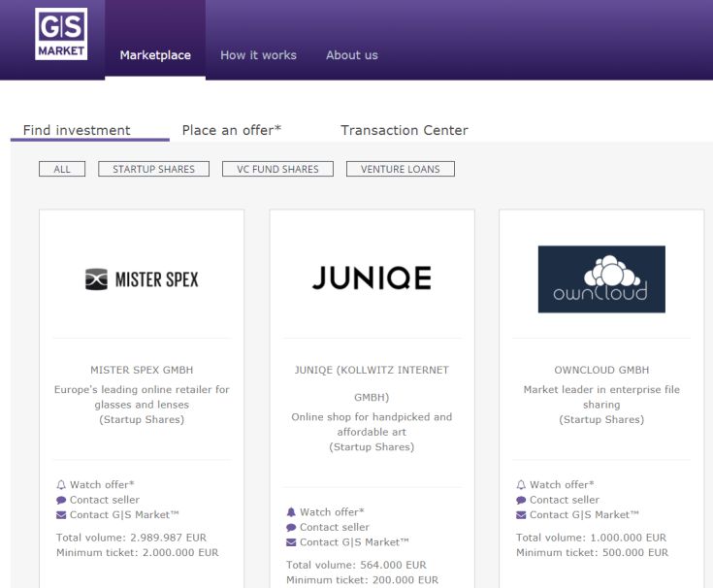Screen dimensions: 713x588
Task: Click 'Total volume: 1.000.000 EUR' text
Action: point(591,538)
